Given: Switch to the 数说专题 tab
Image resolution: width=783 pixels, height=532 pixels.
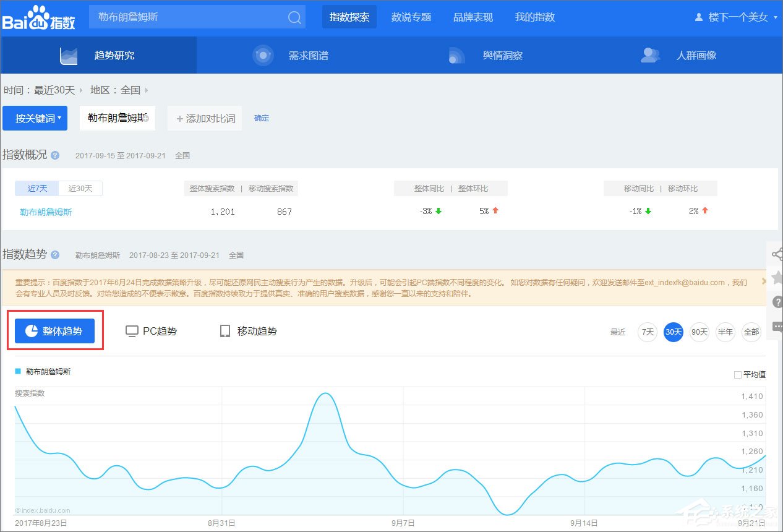Looking at the screenshot, I should tap(411, 17).
